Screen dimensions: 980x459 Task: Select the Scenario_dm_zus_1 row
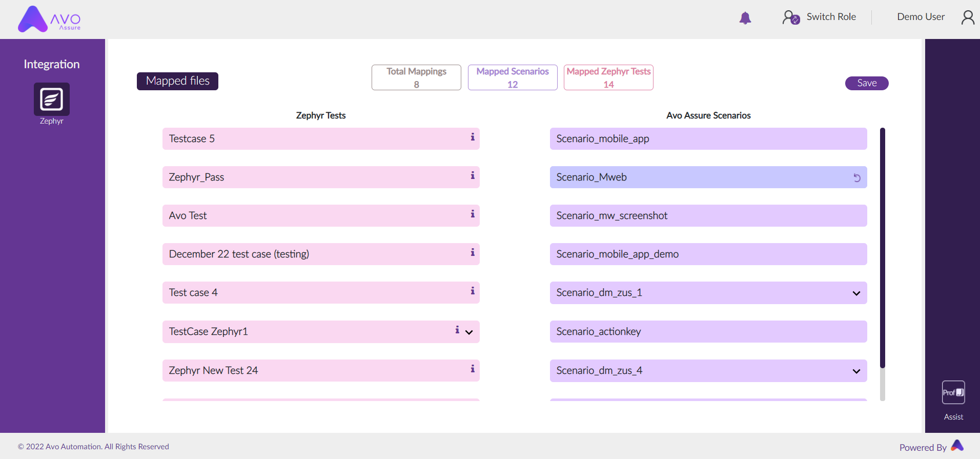point(708,292)
